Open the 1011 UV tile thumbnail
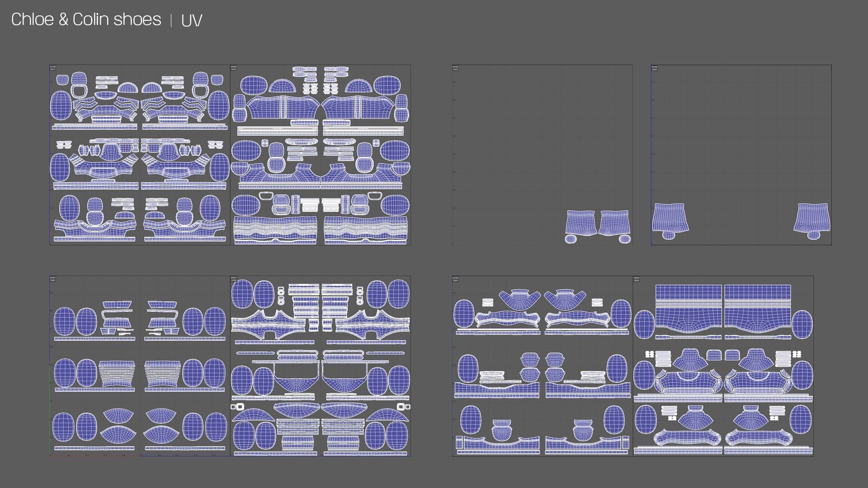The width and height of the screenshot is (868, 488). pyautogui.click(x=140, y=155)
